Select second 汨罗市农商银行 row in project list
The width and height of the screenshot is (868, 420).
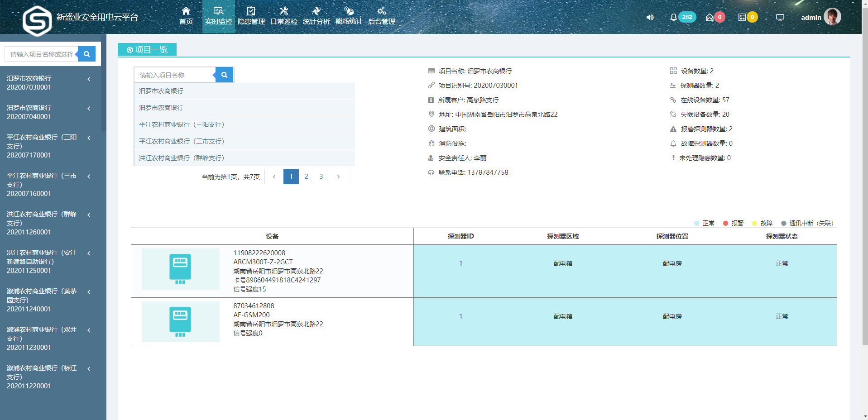click(245, 108)
